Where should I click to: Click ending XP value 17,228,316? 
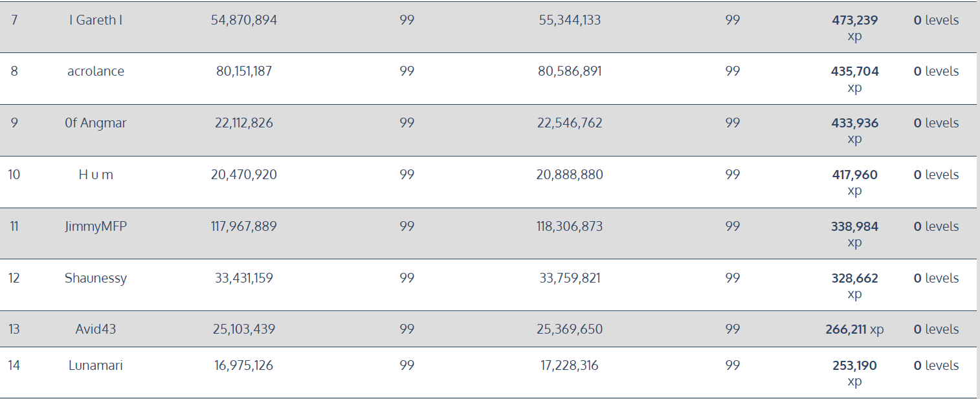(x=570, y=365)
